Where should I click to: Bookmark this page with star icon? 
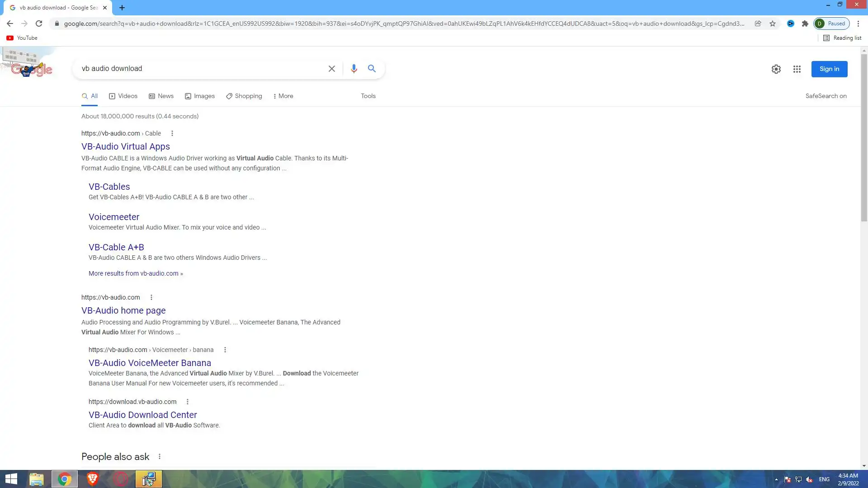point(773,23)
